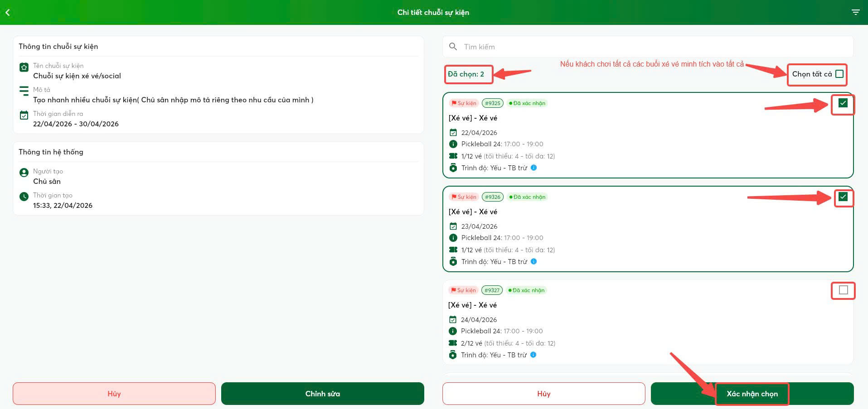Click the skill level icon in event #9327

pyautogui.click(x=453, y=355)
